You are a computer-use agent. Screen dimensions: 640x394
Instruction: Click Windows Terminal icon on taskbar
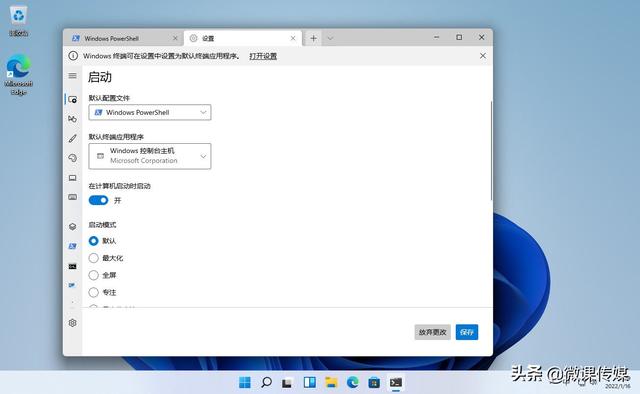(396, 383)
